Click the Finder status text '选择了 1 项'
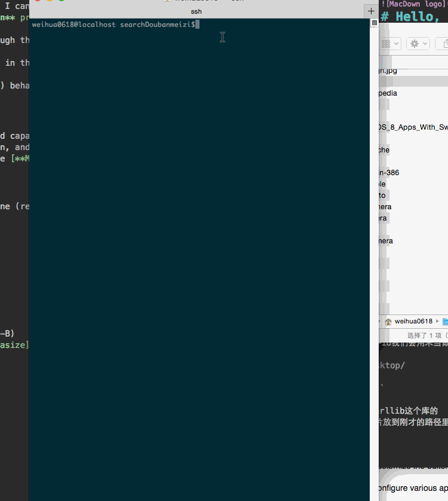Image resolution: width=448 pixels, height=501 pixels. point(424,335)
